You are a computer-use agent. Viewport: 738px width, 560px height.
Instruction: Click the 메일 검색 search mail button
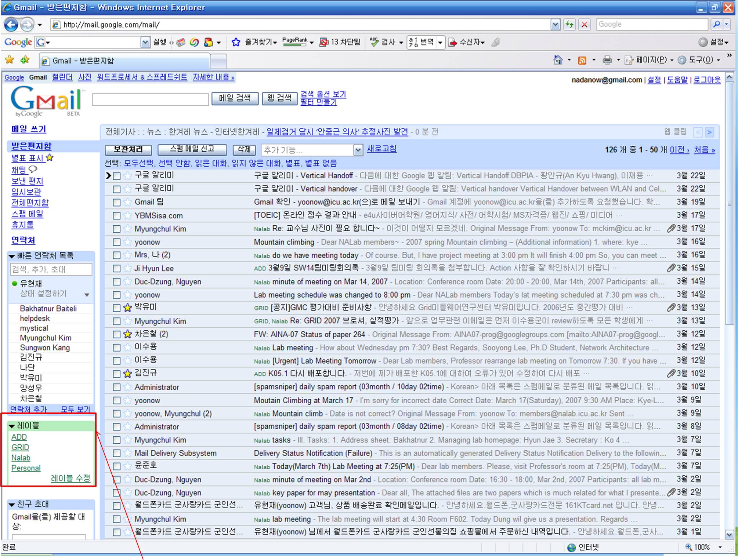235,98
